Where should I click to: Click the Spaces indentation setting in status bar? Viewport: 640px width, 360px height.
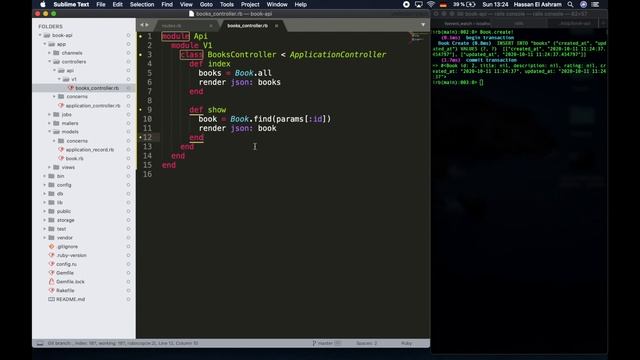pos(367,343)
